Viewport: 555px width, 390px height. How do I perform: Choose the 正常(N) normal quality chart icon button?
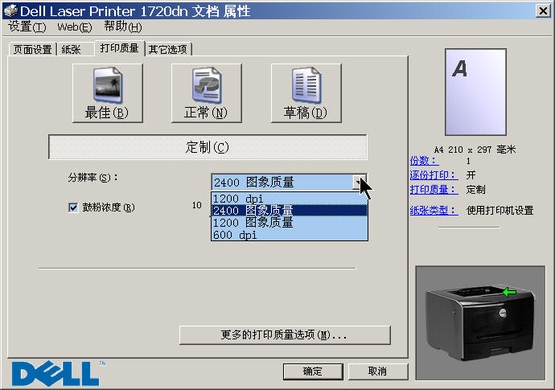[206, 93]
